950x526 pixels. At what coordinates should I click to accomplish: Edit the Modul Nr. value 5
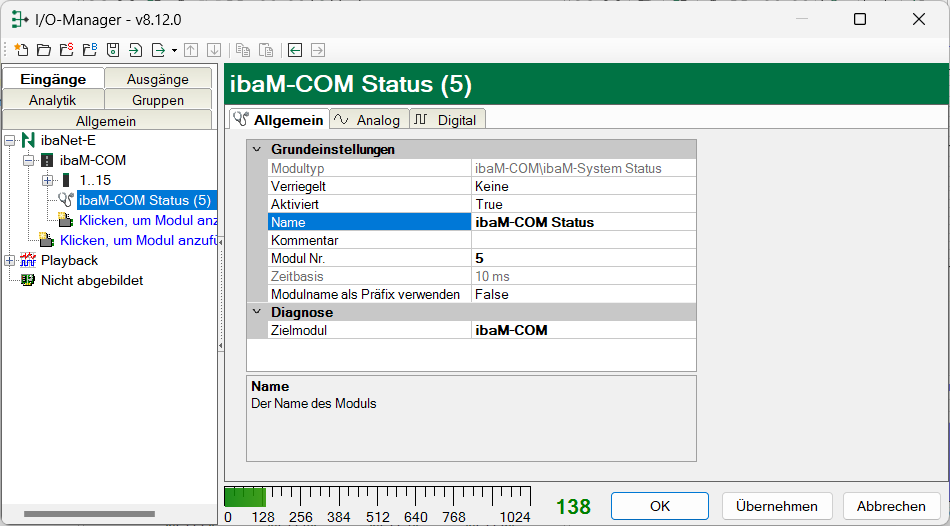(x=583, y=258)
